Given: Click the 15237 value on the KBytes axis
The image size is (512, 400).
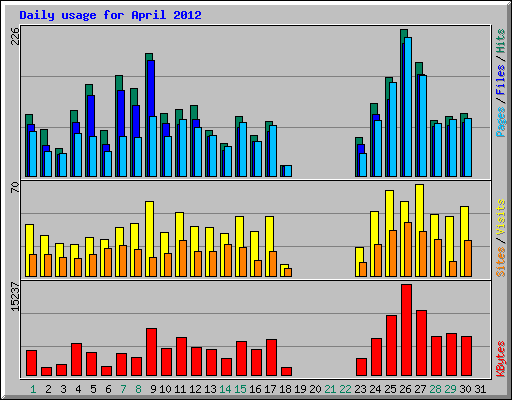Looking at the screenshot, I should click(x=15, y=297).
